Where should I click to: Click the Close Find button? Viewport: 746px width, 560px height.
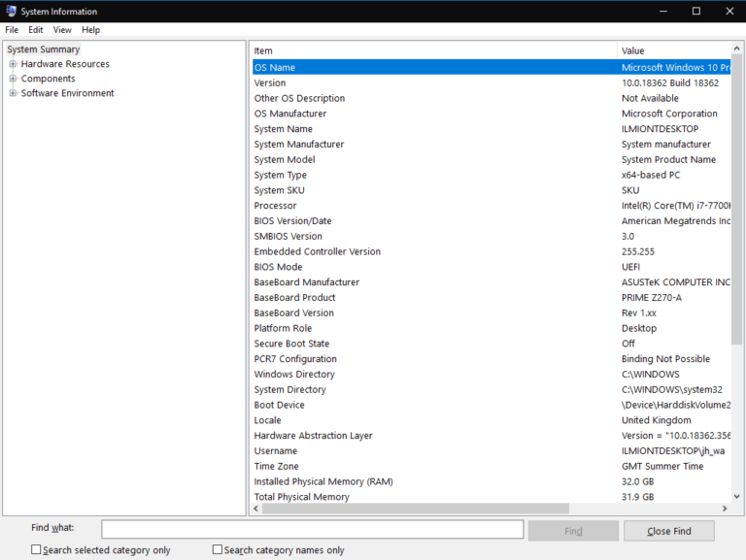(x=669, y=531)
